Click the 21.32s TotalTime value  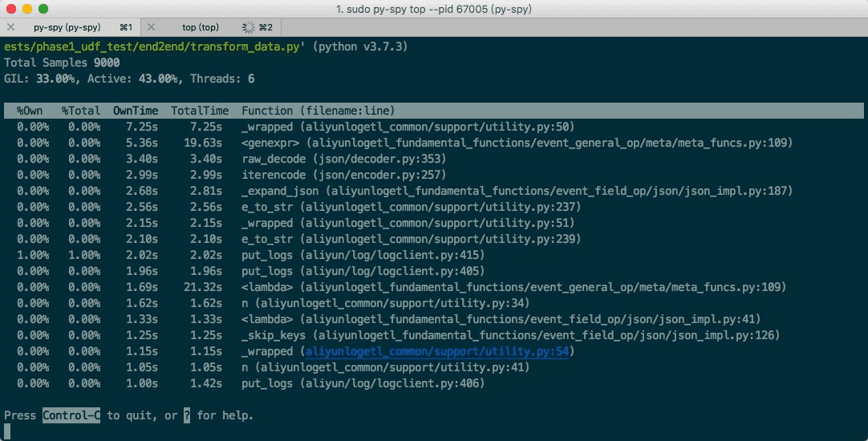(203, 287)
